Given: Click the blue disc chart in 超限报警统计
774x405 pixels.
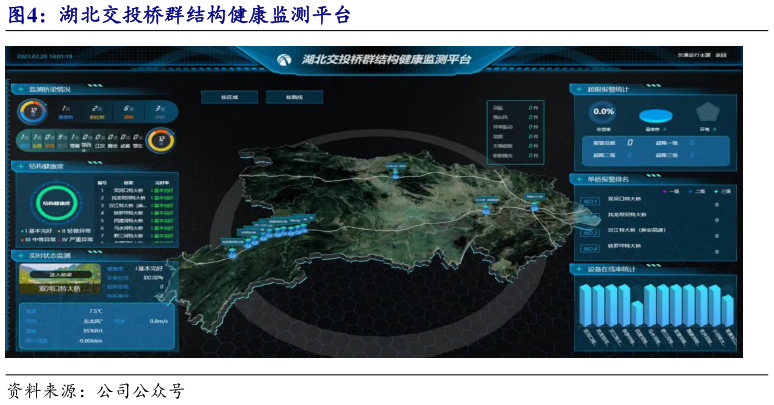Looking at the screenshot, I should click(656, 117).
